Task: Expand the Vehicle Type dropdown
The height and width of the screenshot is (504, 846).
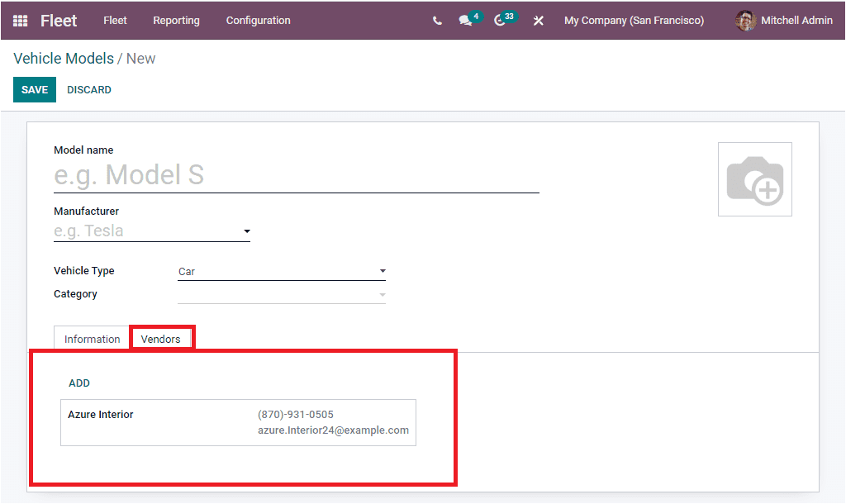Action: point(382,271)
